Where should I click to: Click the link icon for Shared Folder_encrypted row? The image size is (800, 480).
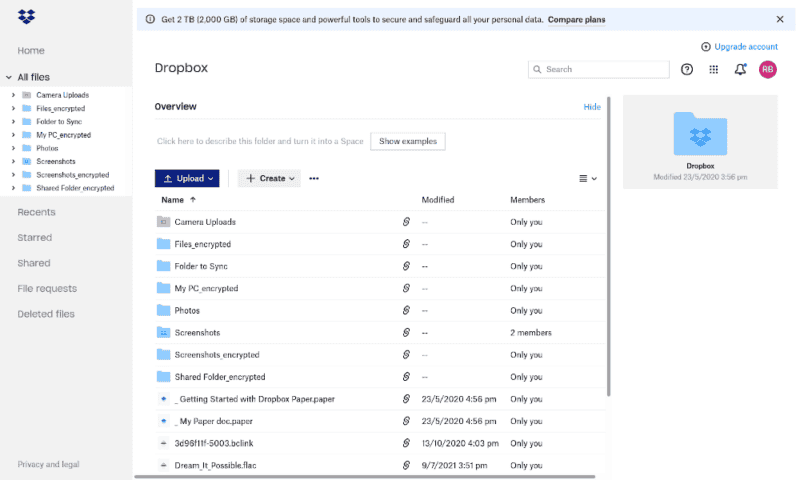coord(406,376)
